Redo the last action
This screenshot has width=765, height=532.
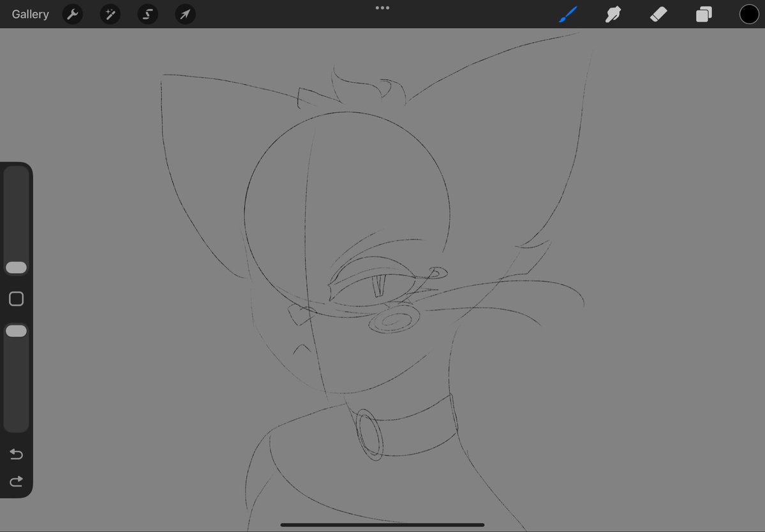tap(16, 482)
